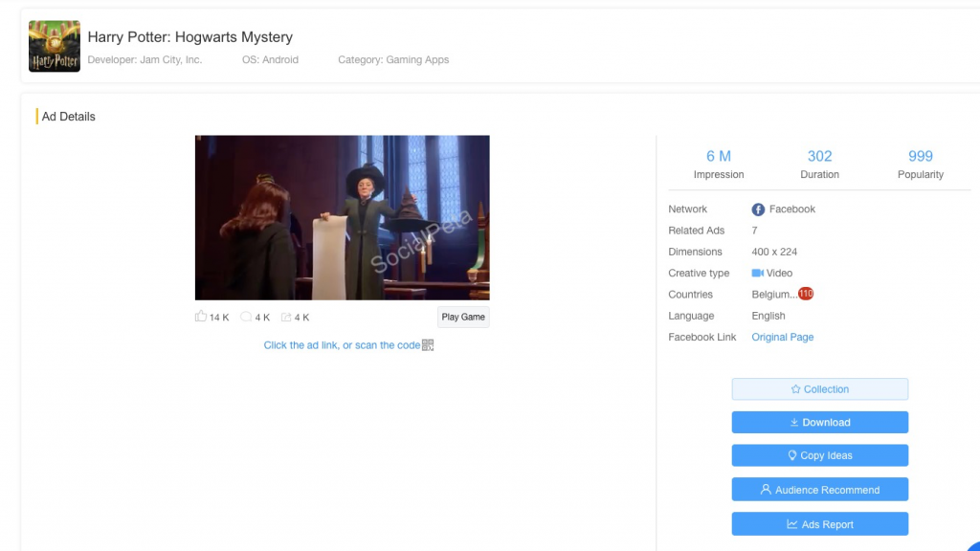Click the Harry Potter app icon
Image resolution: width=980 pixels, height=551 pixels.
55,46
